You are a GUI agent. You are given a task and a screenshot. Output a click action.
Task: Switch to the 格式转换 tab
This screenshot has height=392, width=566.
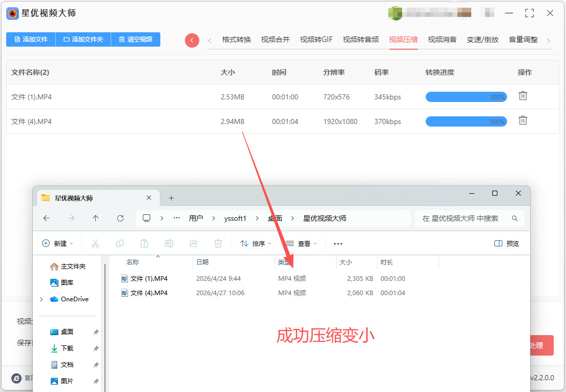[x=237, y=39]
